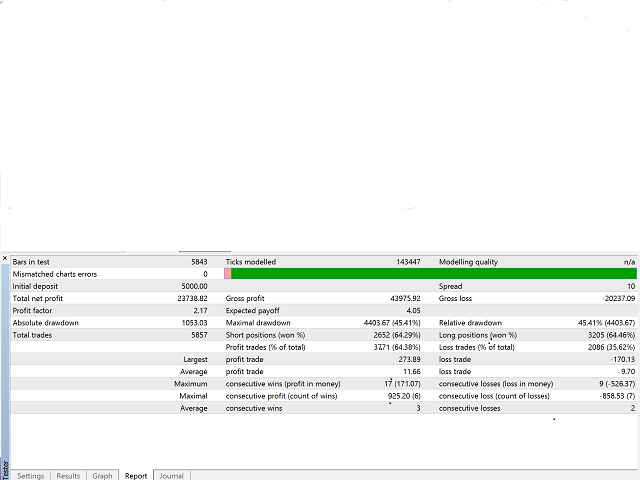Click 'Short positions (won %)' label
Image resolution: width=640 pixels, height=480 pixels.
pyautogui.click(x=265, y=335)
